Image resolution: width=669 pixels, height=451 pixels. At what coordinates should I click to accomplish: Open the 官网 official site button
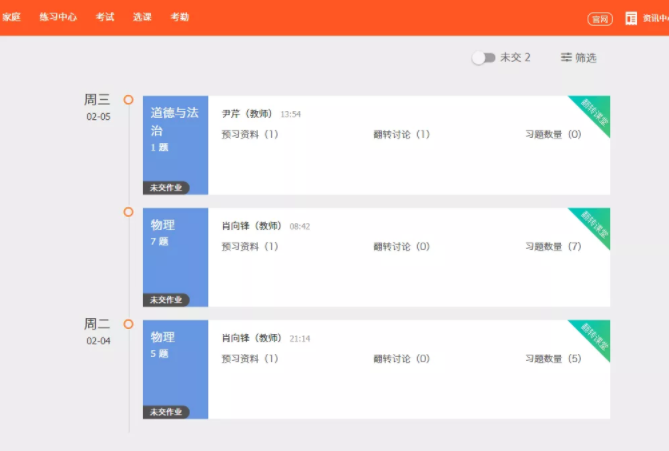coord(600,18)
